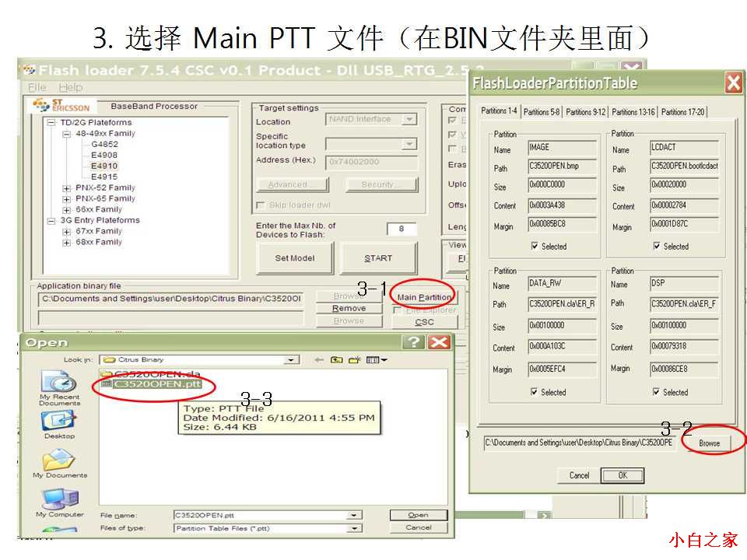Go to Desktop shortcut in Open dialog
747x560 pixels.
(x=60, y=425)
